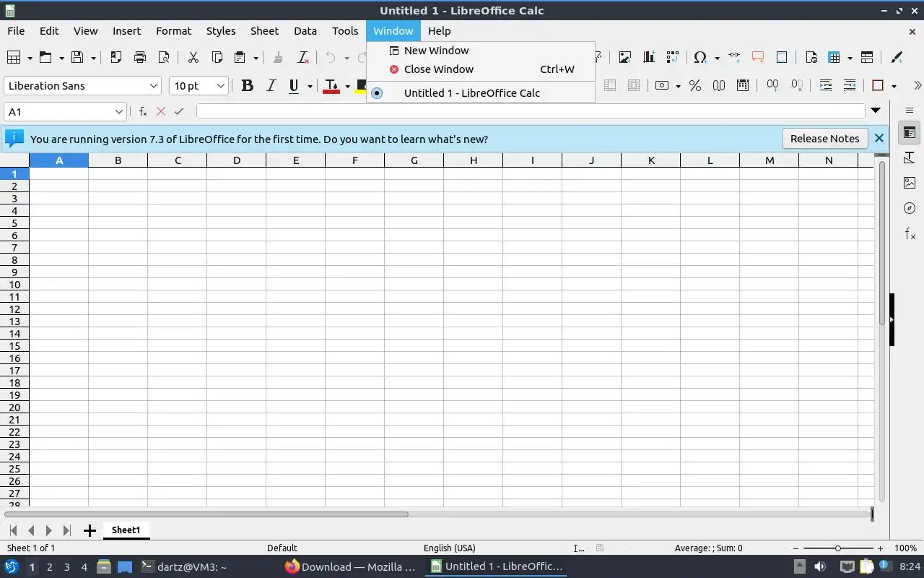This screenshot has width=924, height=578.
Task: Toggle Bold formatting
Action: pos(247,85)
